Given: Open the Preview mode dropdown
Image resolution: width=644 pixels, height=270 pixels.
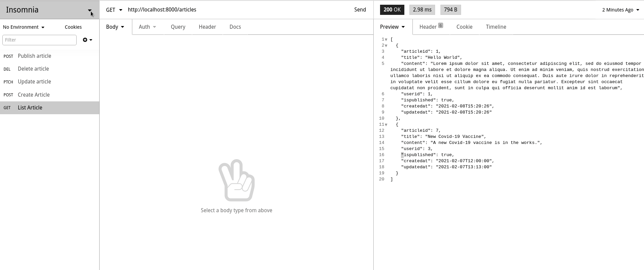Looking at the screenshot, I should [392, 27].
